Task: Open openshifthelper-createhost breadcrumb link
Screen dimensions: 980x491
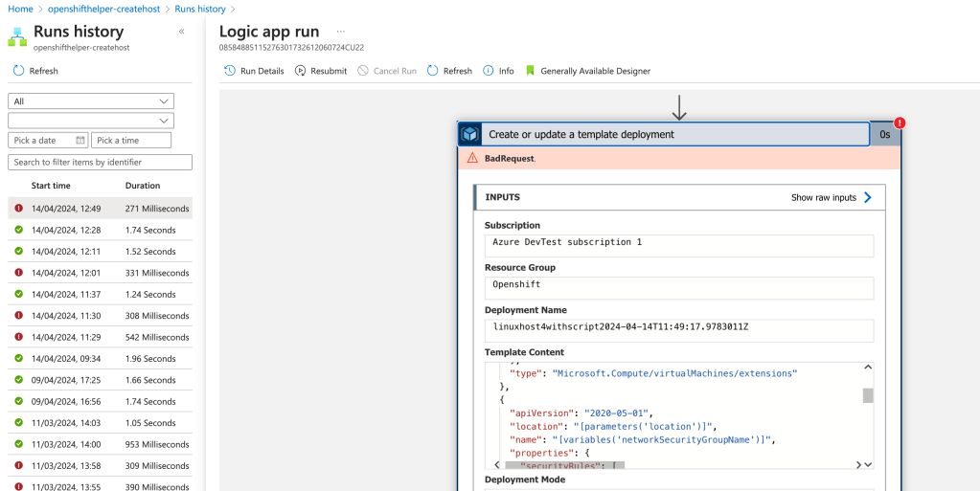Action: [x=103, y=9]
